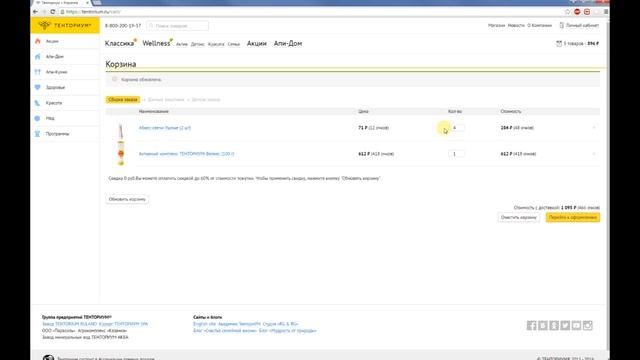Click the Тенториум complex product thumbnail
Viewport: 640px width, 360px height.
point(121,154)
